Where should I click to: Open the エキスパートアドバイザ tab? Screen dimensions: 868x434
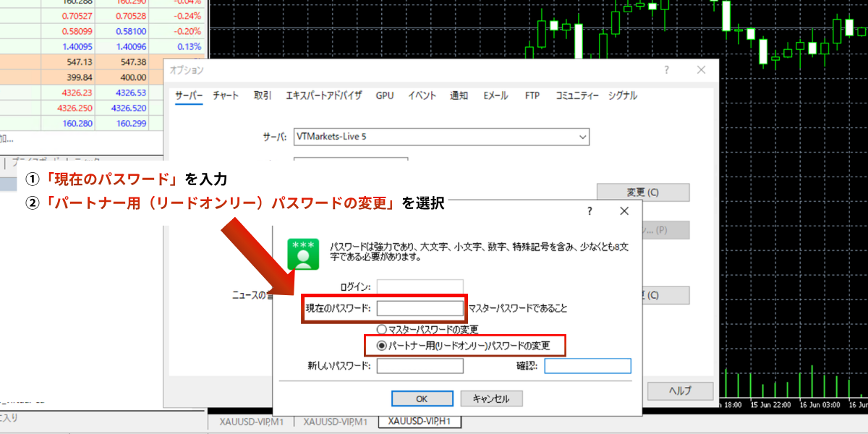(x=324, y=95)
